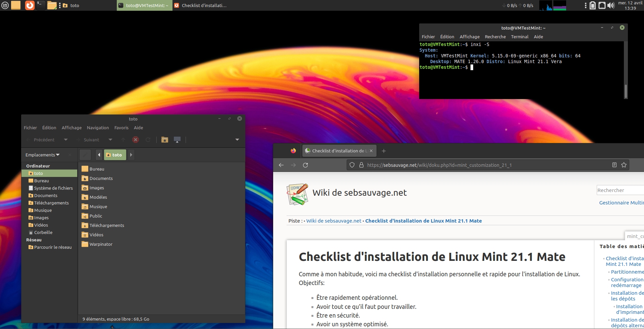Open a new Firefox tab
644x329 pixels.
pyautogui.click(x=384, y=151)
